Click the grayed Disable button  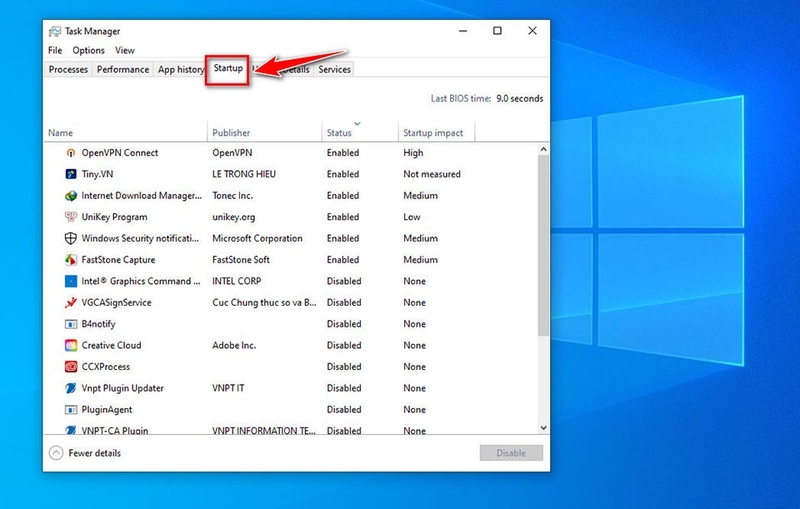[511, 453]
